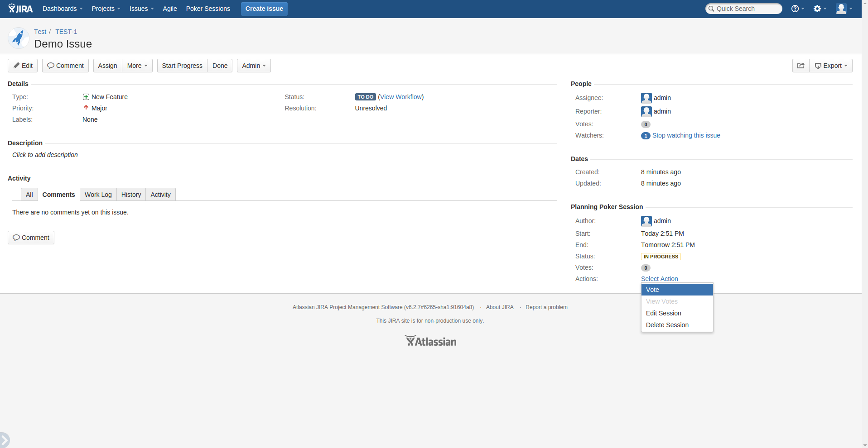Expand the Export dropdown
The image size is (868, 448).
831,66
